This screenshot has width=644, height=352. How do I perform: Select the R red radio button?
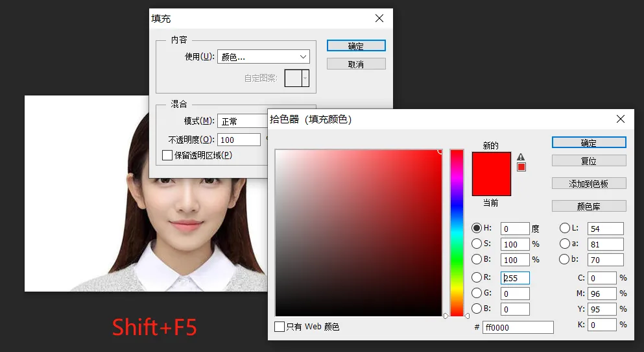click(x=477, y=277)
